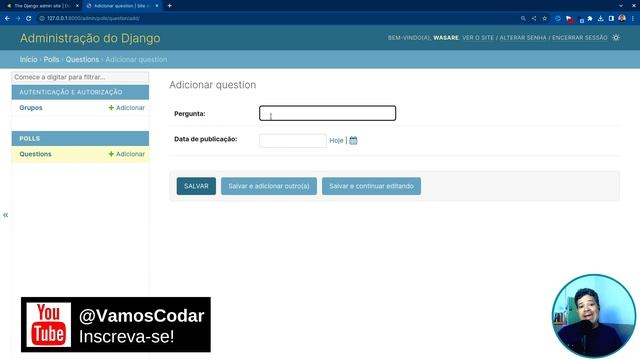This screenshot has height=360, width=640.
Task: Click Salvar e continuar editando button
Action: tap(371, 186)
